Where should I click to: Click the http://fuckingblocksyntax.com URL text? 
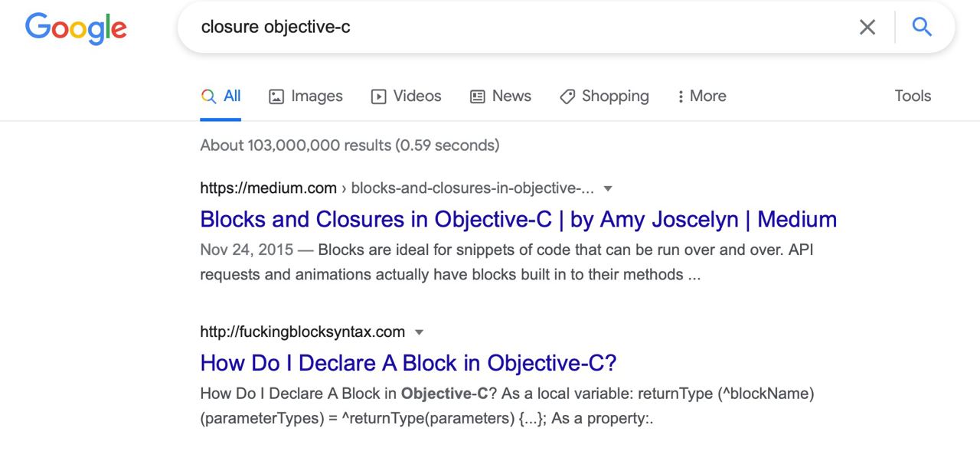[302, 332]
